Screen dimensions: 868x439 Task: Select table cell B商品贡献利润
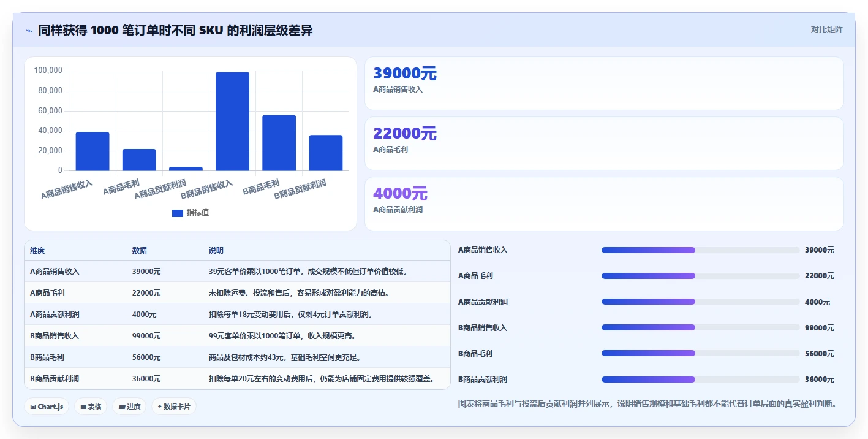pyautogui.click(x=55, y=378)
